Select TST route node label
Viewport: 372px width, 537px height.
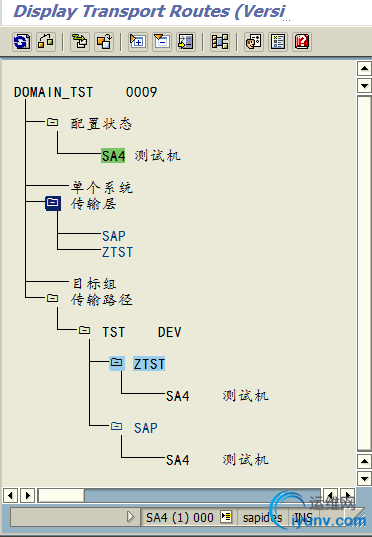pyautogui.click(x=114, y=332)
